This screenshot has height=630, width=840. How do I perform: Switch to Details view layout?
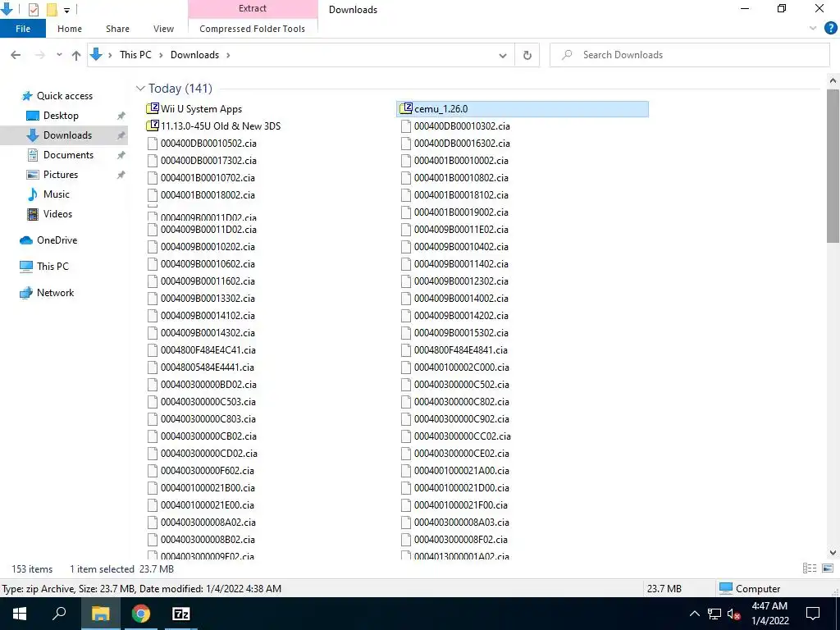pyautogui.click(x=810, y=568)
